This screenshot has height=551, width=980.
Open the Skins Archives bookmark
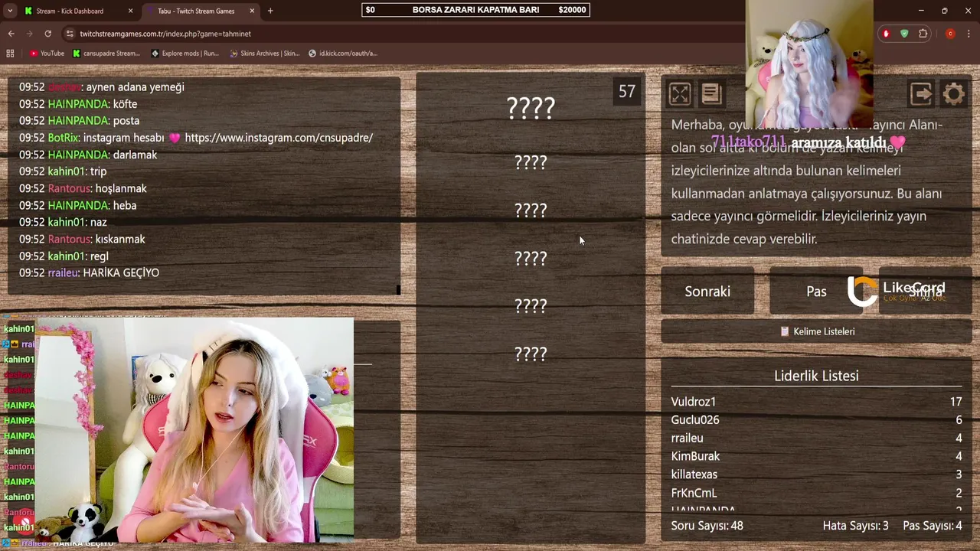[265, 54]
